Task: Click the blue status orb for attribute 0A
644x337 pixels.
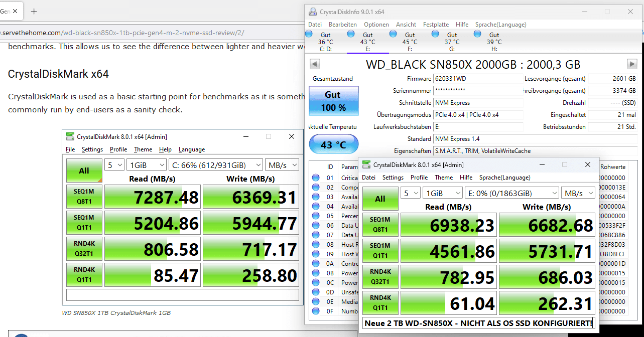Action: [x=316, y=263]
